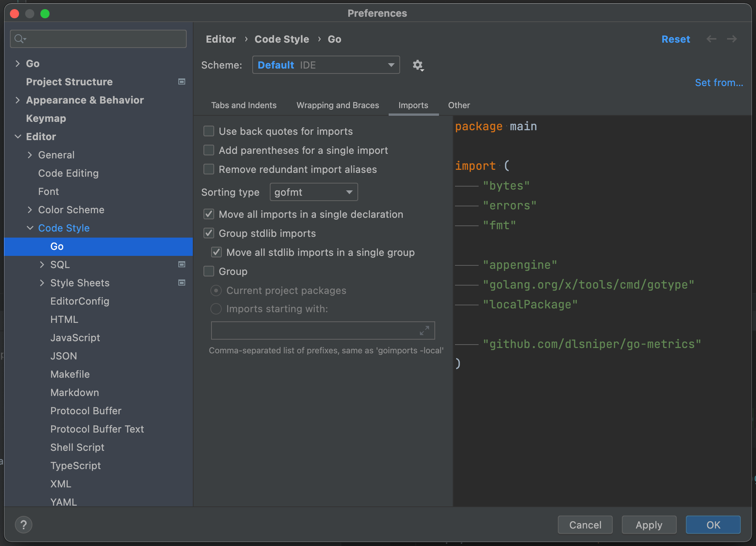
Task: Click Reset link
Action: coord(676,39)
